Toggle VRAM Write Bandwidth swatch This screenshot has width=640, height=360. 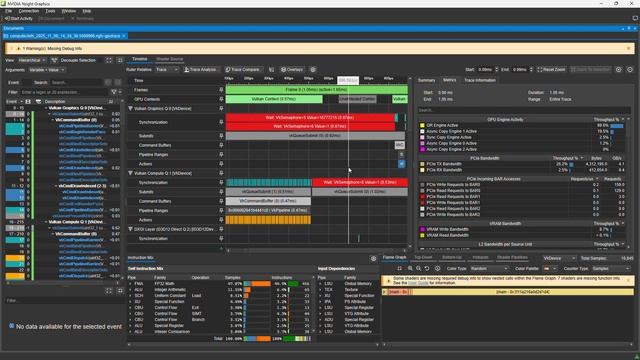pos(422,229)
